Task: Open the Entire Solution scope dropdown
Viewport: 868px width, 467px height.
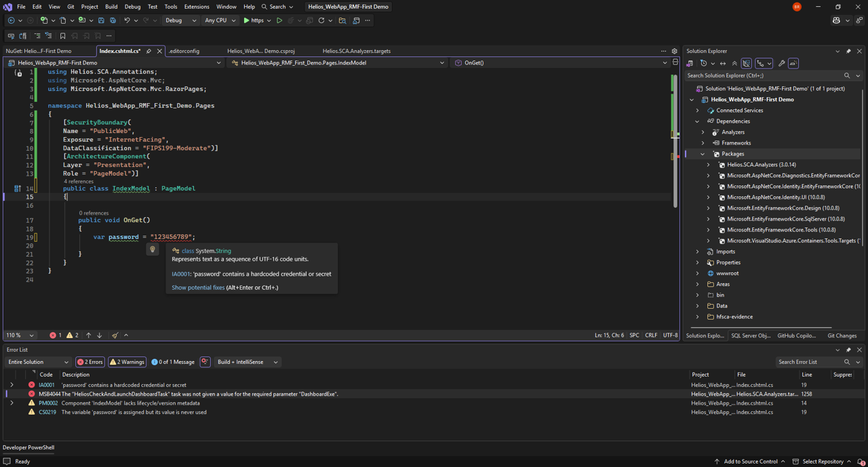Action: [x=38, y=362]
